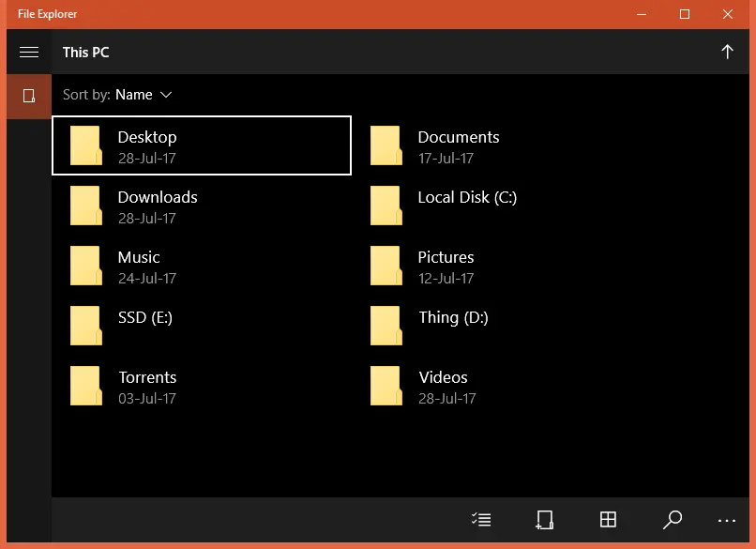Click the file icon in the orange sidebar
Viewport: 756px width, 549px height.
28,96
